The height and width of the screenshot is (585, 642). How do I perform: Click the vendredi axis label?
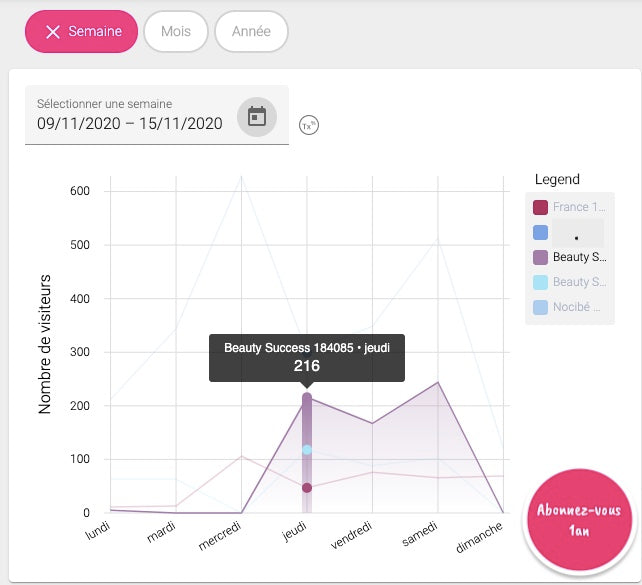[351, 535]
